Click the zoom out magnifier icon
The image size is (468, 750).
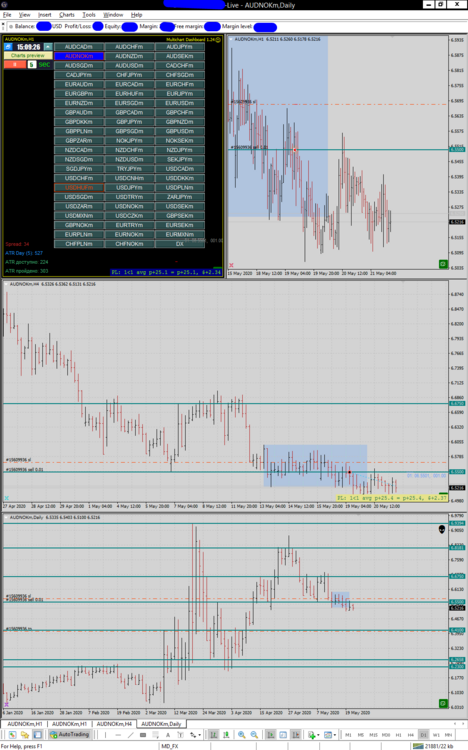click(254, 734)
